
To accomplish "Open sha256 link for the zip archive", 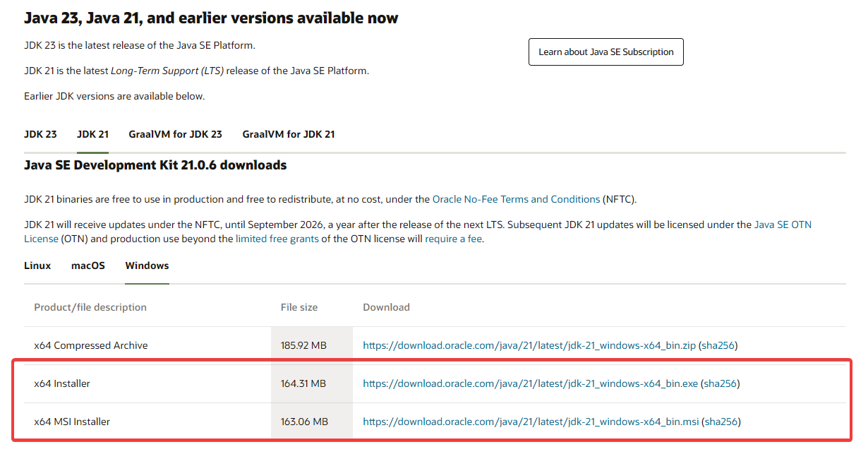I will pos(718,346).
